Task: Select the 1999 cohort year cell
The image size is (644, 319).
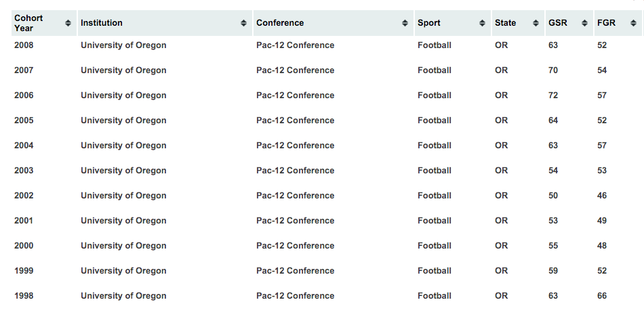Action: click(x=24, y=270)
